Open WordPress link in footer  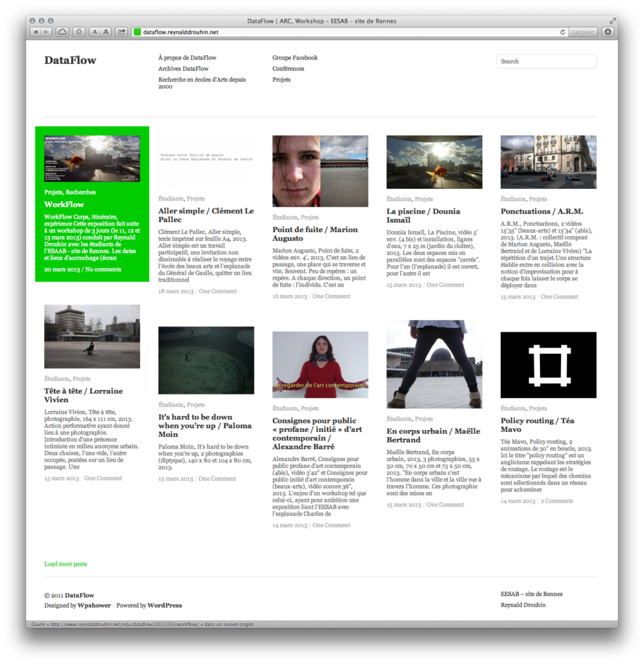tap(164, 606)
